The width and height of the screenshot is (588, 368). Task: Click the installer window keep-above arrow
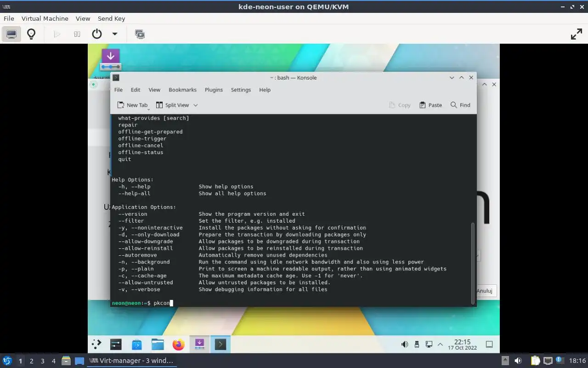(x=485, y=84)
